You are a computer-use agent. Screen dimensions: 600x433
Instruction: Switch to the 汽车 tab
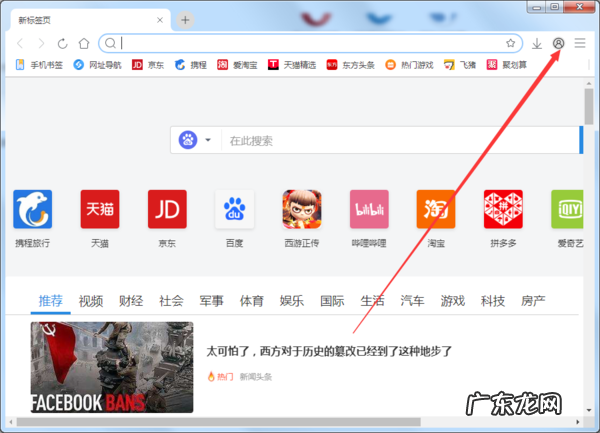pyautogui.click(x=412, y=301)
